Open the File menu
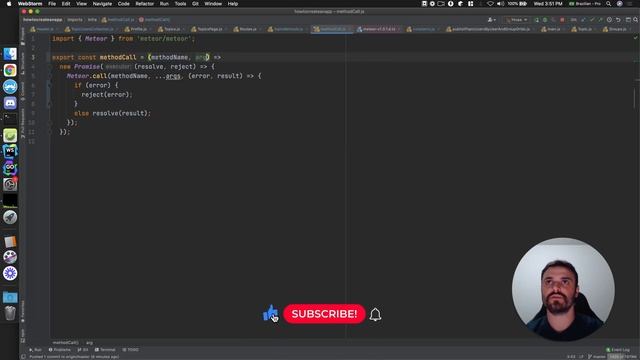This screenshot has height=360, width=640. tap(52, 4)
